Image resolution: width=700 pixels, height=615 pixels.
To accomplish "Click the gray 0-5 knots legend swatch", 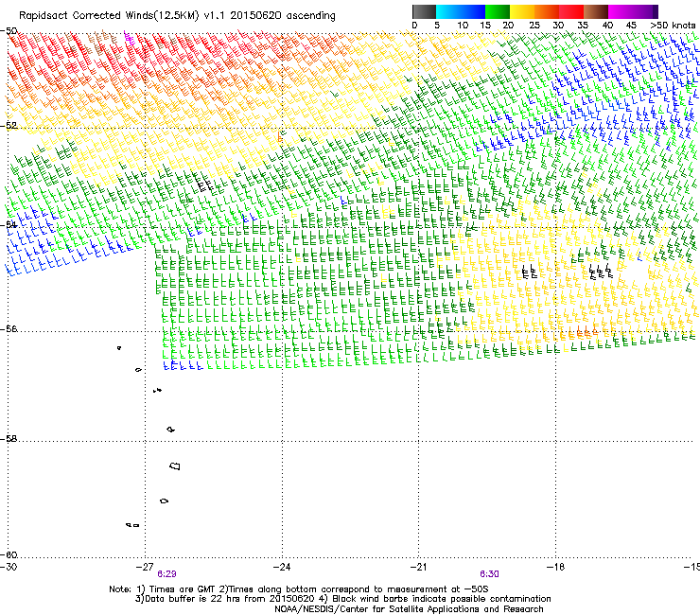I will coord(424,11).
